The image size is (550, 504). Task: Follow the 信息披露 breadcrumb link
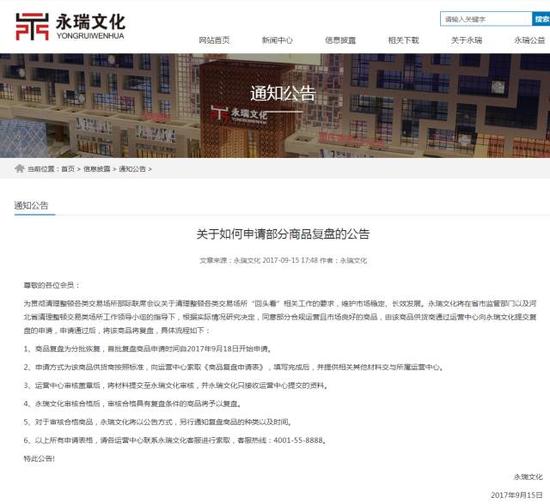[x=97, y=169]
